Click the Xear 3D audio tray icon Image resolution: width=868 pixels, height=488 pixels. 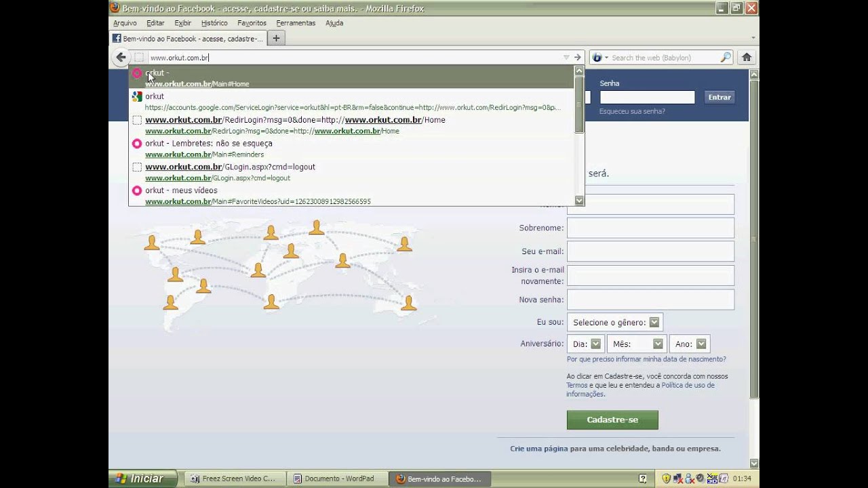pos(712,479)
